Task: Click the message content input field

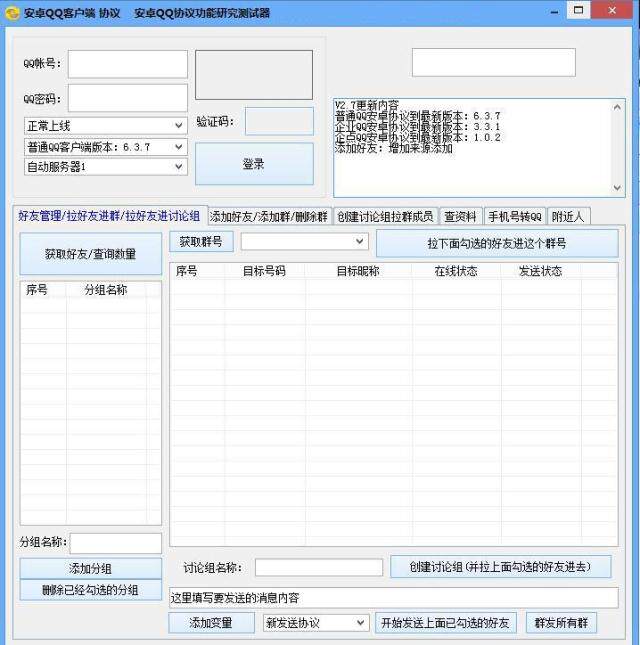Action: tap(394, 598)
